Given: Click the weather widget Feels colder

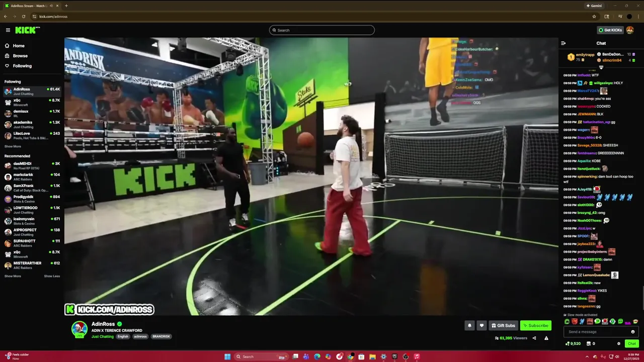Looking at the screenshot, I should click(17, 356).
